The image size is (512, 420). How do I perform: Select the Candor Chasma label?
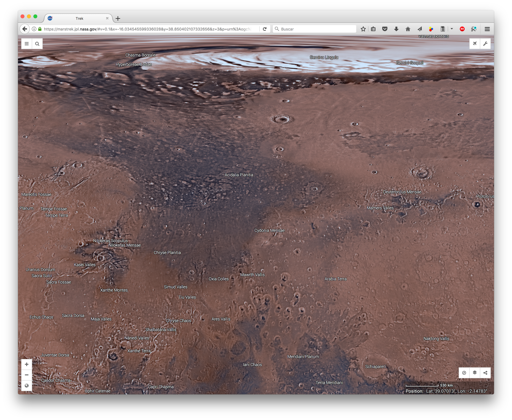coord(56,380)
